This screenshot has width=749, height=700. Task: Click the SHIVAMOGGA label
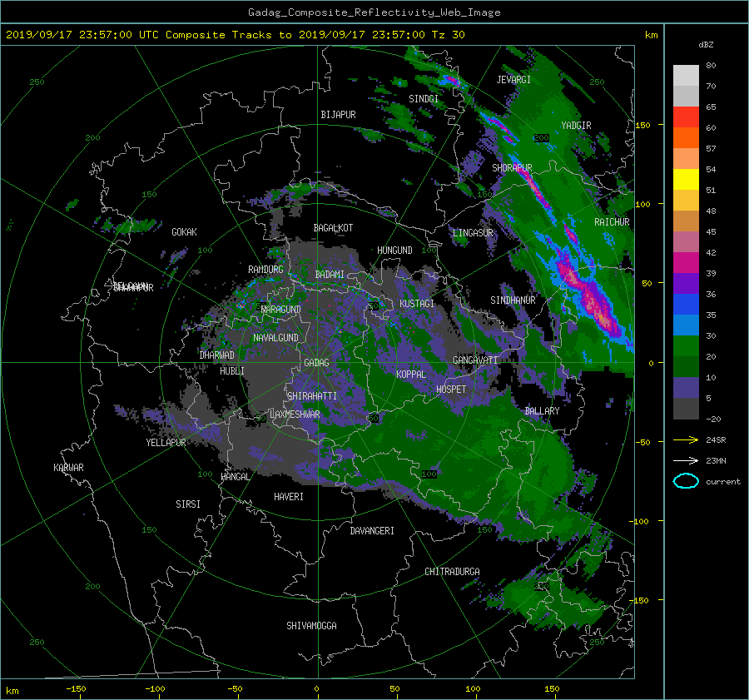click(311, 626)
